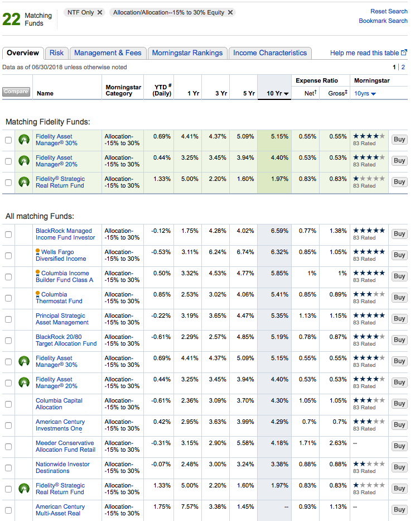Check the box for Fidelity Asset Manager 30% in Matching Fidelity Funds
Screen dimensions: 420x521
coord(8,140)
